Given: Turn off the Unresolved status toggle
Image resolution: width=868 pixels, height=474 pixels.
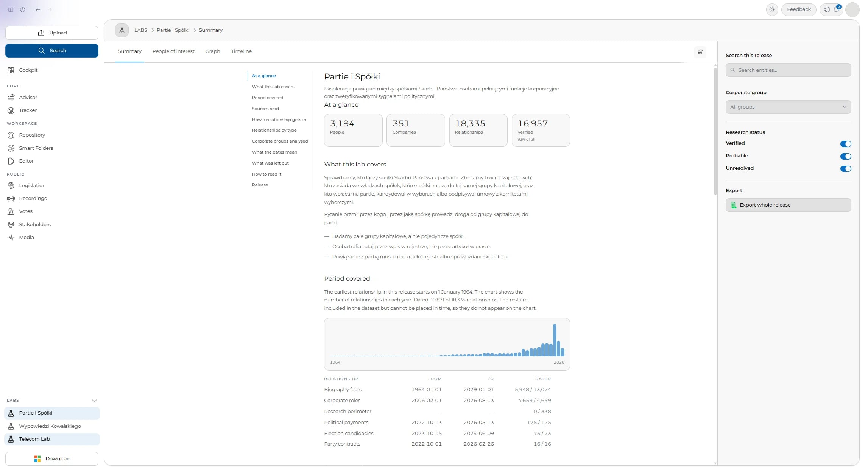Looking at the screenshot, I should tap(845, 169).
